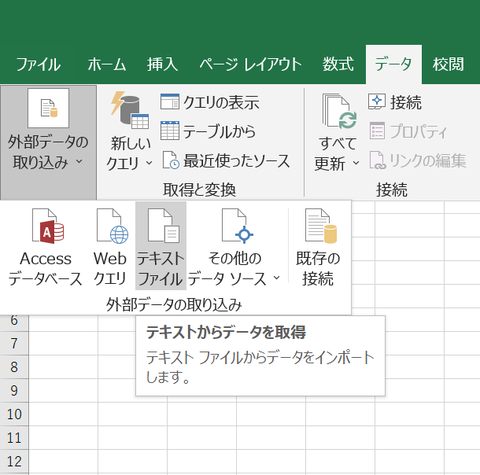Click the Access データベース import icon
Screen dimensions: 480x475
[48, 226]
